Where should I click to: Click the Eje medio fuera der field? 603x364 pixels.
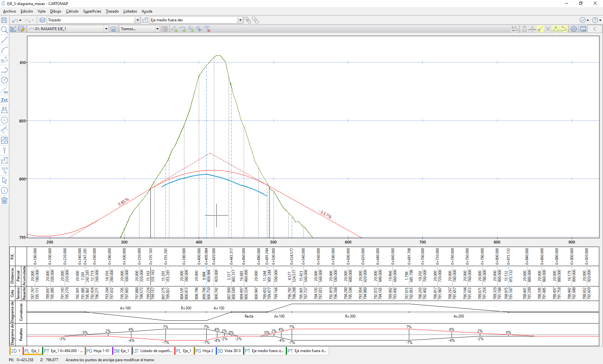click(x=193, y=20)
